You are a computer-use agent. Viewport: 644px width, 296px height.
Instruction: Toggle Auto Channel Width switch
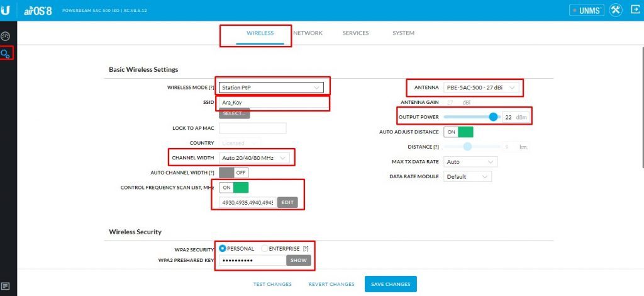(x=233, y=173)
